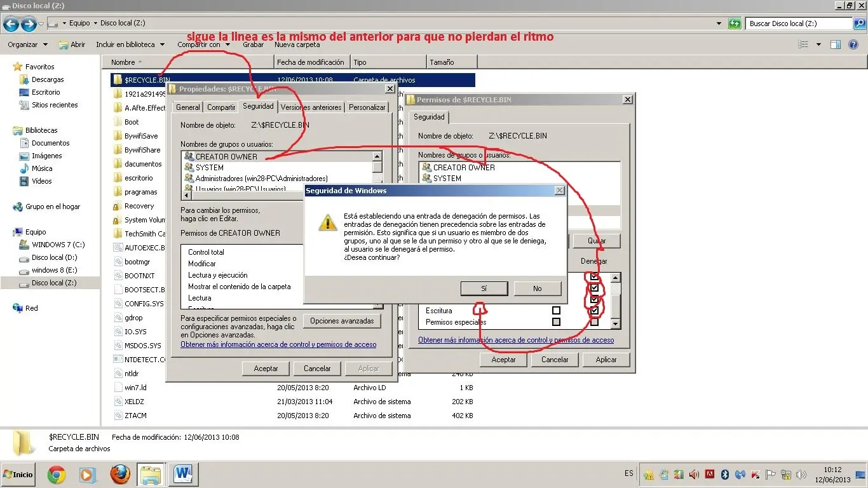Open the access control link in Propiedades window

[x=278, y=344]
